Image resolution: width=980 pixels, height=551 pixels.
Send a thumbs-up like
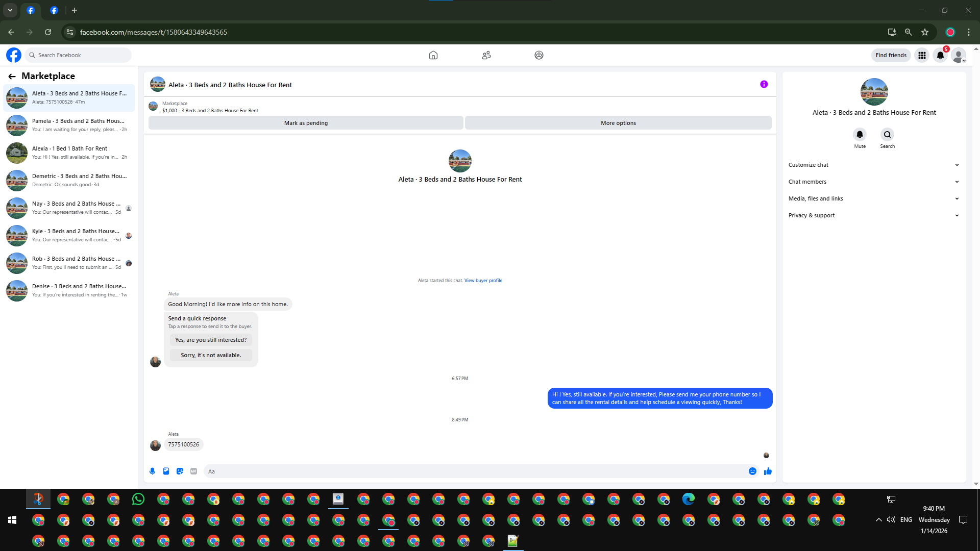click(768, 471)
